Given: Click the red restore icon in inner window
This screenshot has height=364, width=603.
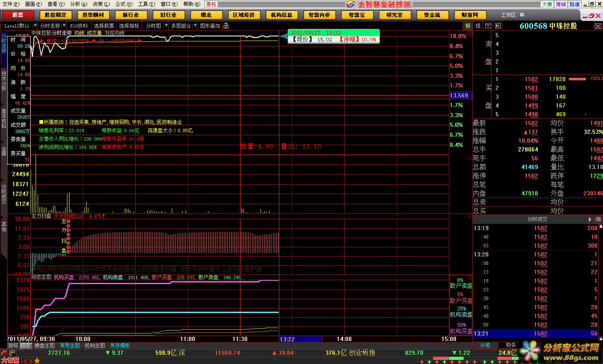Looking at the screenshot, I should [592, 15].
